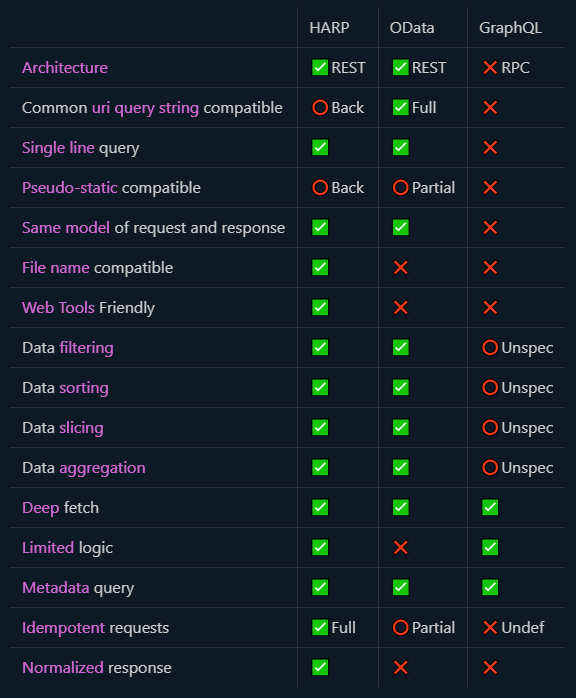Click the OData red X in File name row
This screenshot has height=698, width=576.
click(x=401, y=268)
